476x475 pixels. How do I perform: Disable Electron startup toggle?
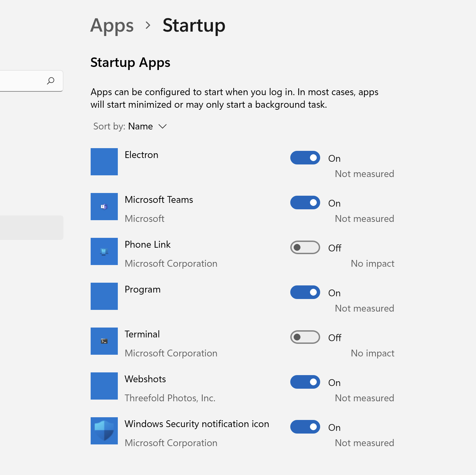pos(305,158)
